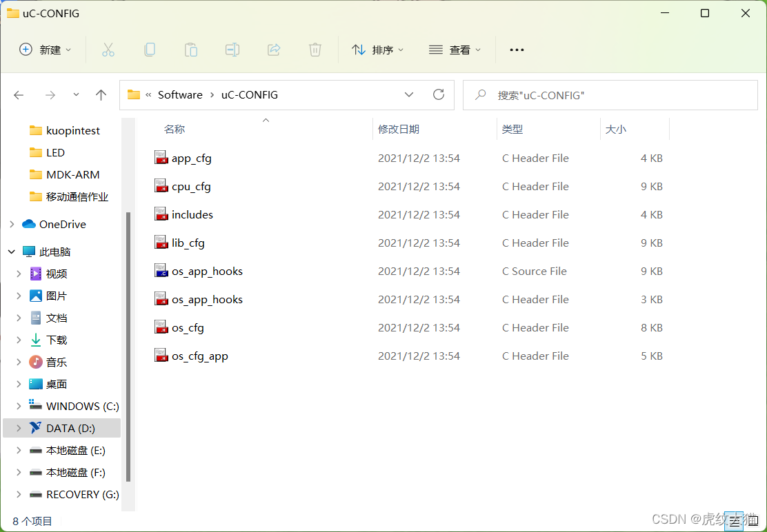Click the 此电脑 monitor icon

coord(29,252)
